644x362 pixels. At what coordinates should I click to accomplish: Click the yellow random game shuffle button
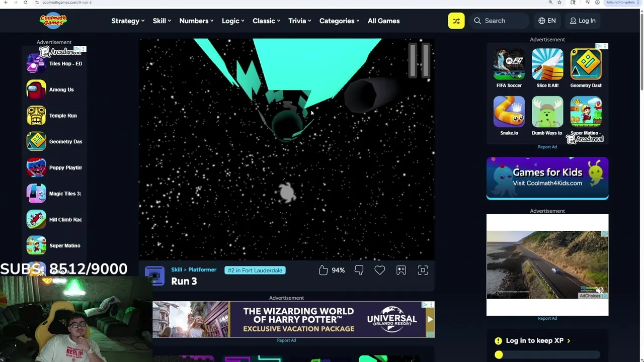coord(456,21)
